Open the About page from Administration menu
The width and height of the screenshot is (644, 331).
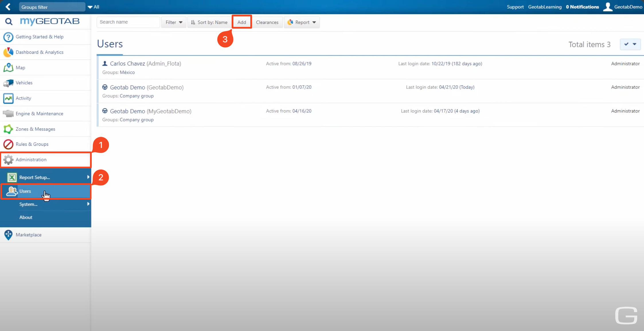pos(26,217)
